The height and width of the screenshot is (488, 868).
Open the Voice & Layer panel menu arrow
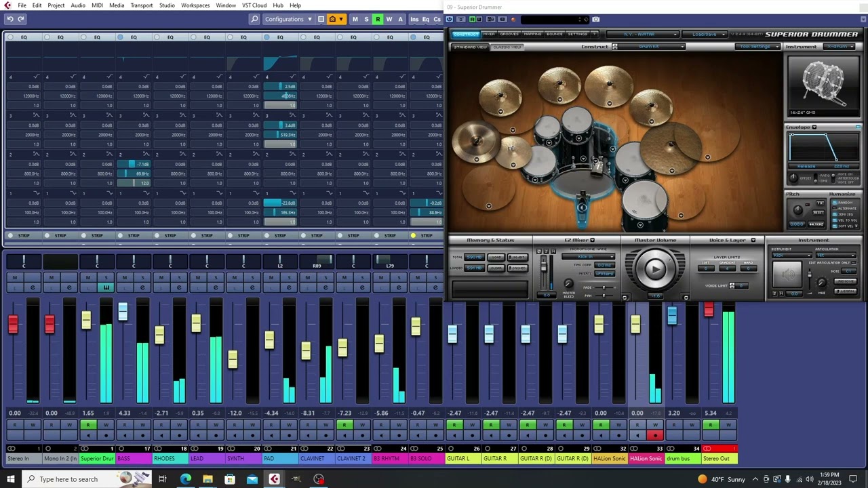coord(753,240)
